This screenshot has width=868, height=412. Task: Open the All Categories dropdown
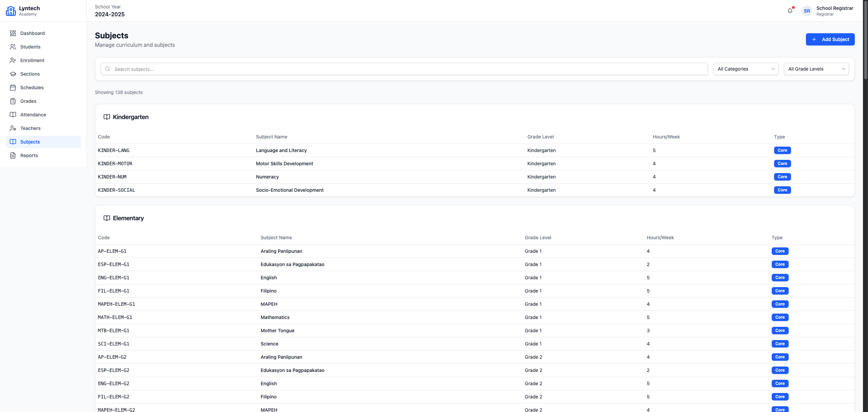[x=746, y=69]
